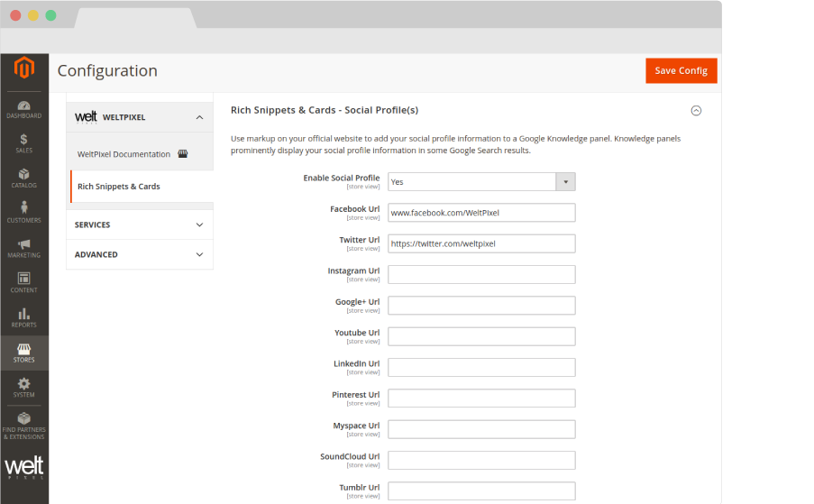Screen dimensions: 814x504
Task: Open the Content sidebar icon
Action: [x=24, y=282]
